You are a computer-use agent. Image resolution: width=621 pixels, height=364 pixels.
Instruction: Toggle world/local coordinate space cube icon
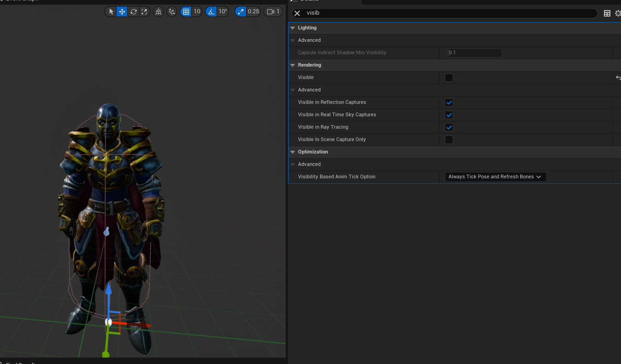click(x=158, y=11)
